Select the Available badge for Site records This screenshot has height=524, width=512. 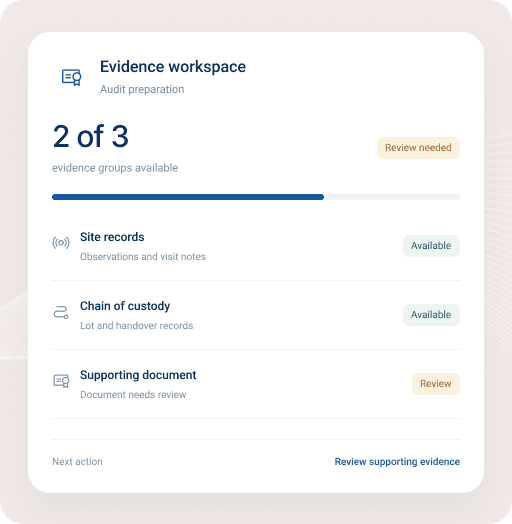431,246
